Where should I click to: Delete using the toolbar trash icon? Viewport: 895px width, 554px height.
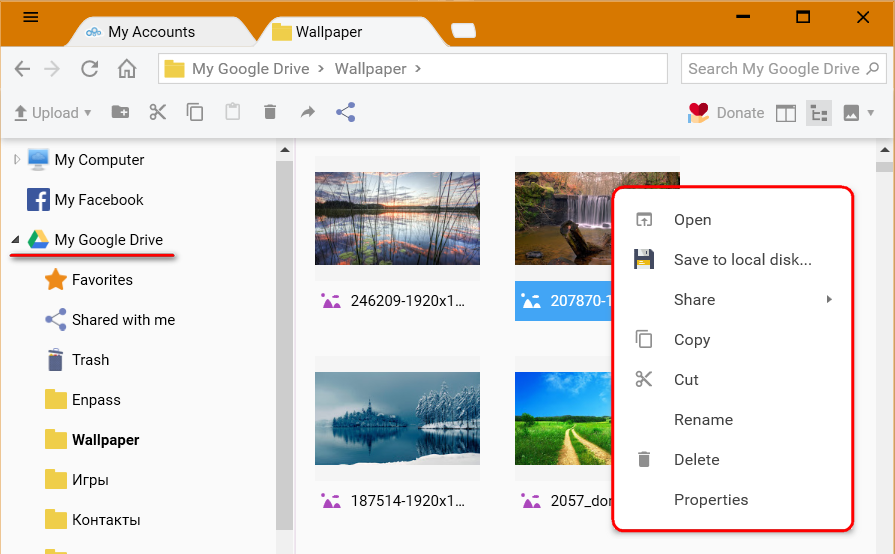pyautogui.click(x=270, y=112)
